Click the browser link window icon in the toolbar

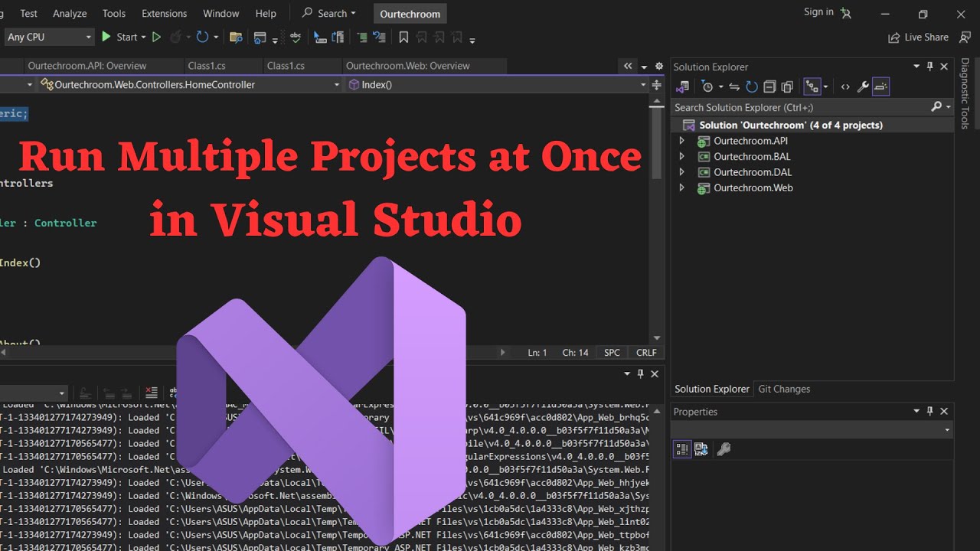260,37
